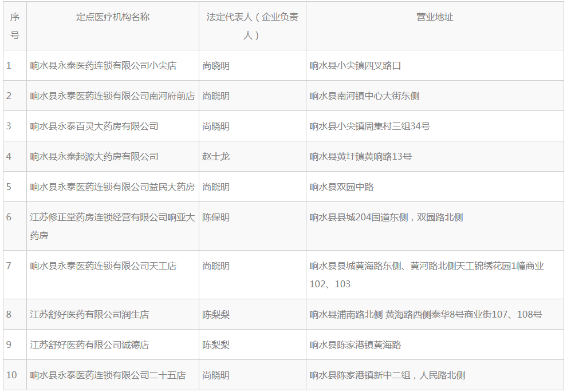Select 响水县永泰起源大药房有限公司 cell

pos(94,157)
